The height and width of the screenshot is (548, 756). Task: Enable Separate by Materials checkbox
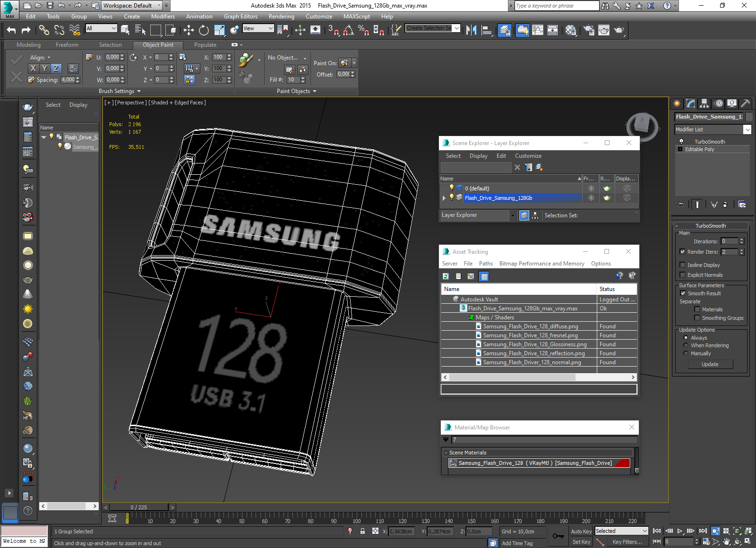(697, 309)
